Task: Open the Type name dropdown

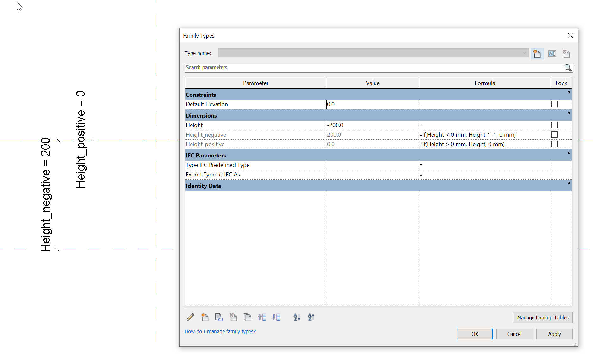Action: coord(525,53)
